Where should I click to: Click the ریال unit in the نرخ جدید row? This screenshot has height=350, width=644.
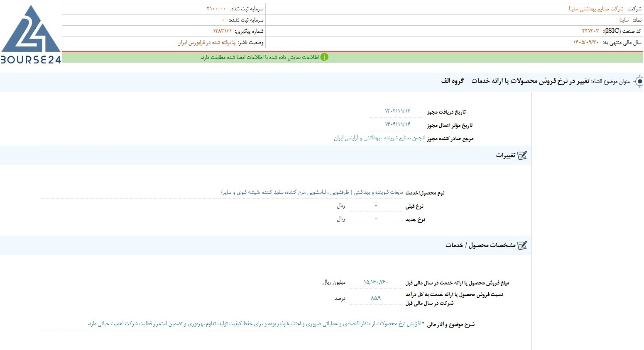(341, 219)
